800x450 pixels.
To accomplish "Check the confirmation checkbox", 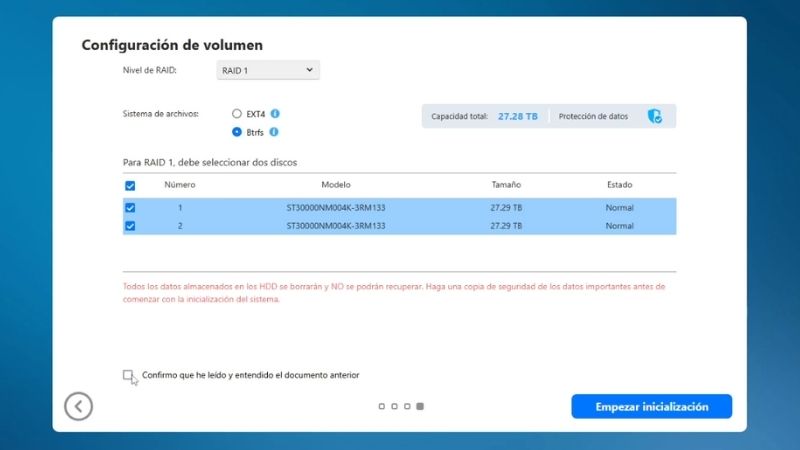I will pyautogui.click(x=128, y=375).
